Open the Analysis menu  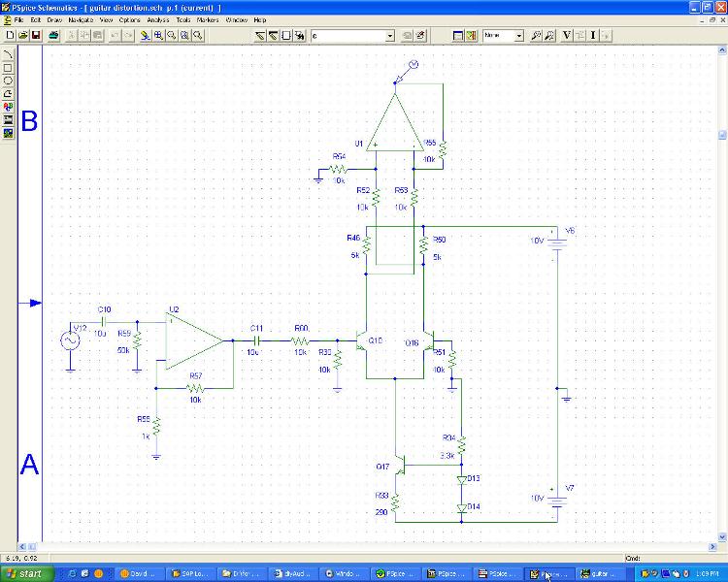click(x=158, y=20)
